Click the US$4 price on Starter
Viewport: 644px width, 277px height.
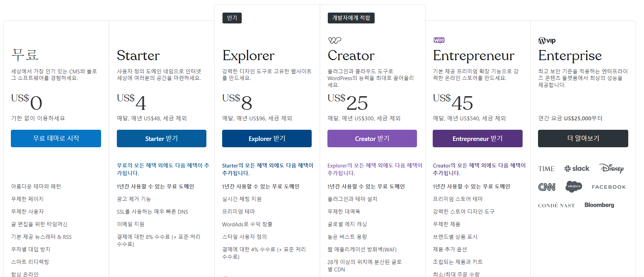tap(132, 102)
